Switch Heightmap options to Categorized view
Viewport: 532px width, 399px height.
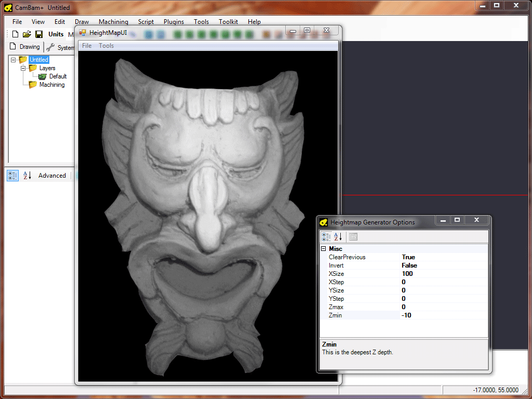tap(326, 237)
